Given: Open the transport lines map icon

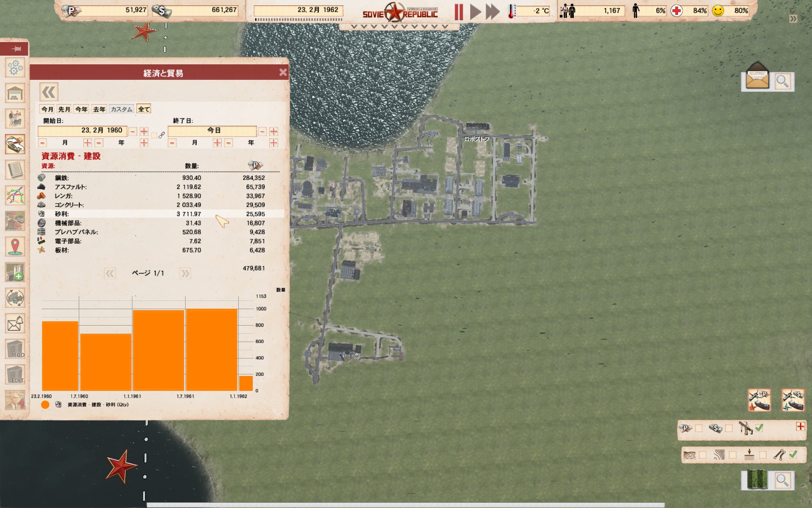Looking at the screenshot, I should 15,196.
